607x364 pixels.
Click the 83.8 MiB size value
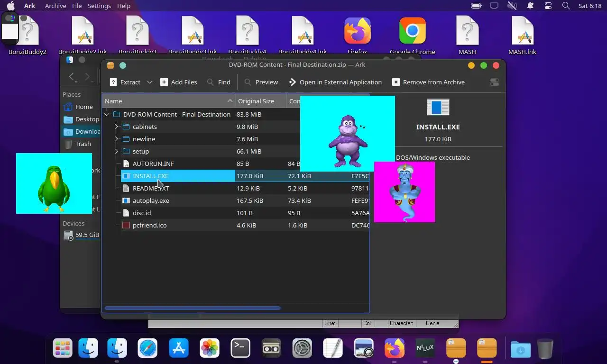[249, 114]
